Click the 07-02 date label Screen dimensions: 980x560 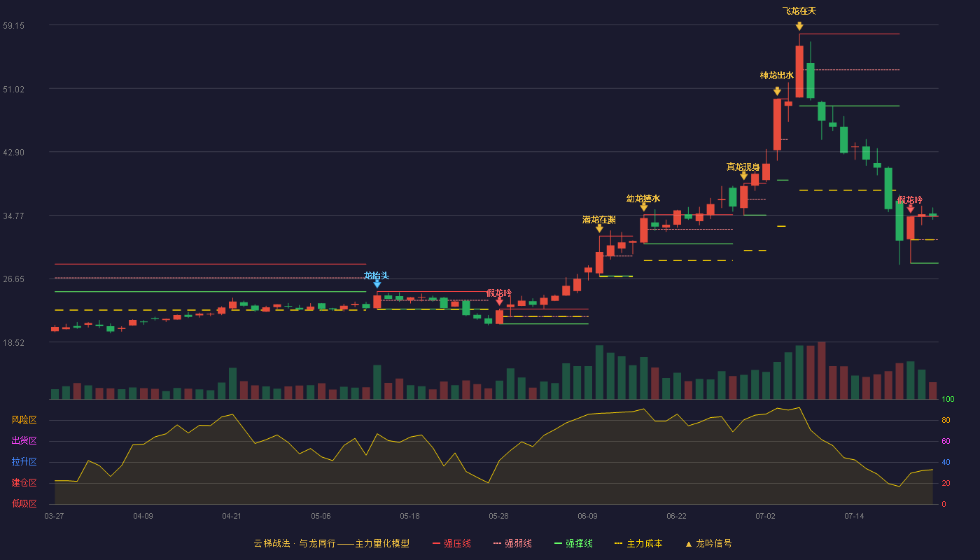pyautogui.click(x=765, y=516)
